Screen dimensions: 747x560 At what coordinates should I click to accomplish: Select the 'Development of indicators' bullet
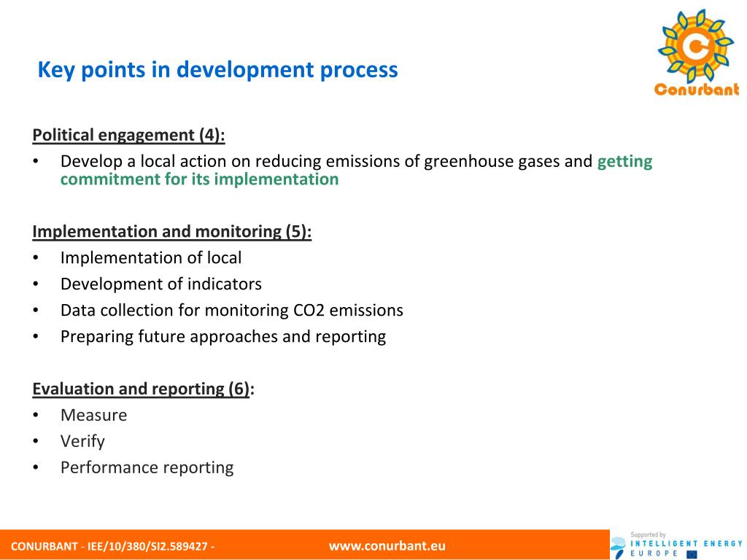click(161, 284)
